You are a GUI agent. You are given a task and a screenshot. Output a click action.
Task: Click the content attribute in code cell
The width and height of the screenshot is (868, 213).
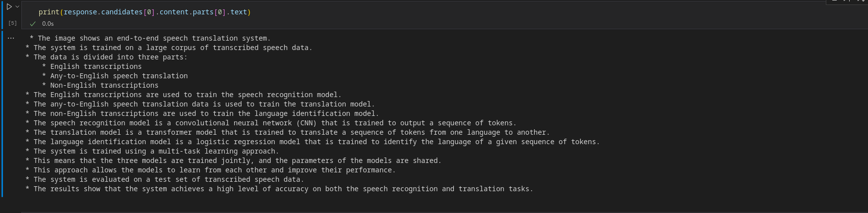pyautogui.click(x=174, y=12)
